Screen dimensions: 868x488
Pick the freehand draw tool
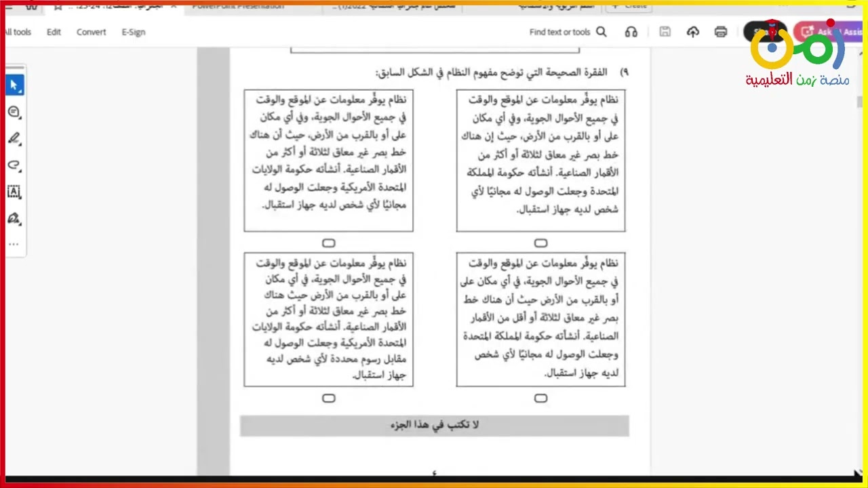(14, 165)
